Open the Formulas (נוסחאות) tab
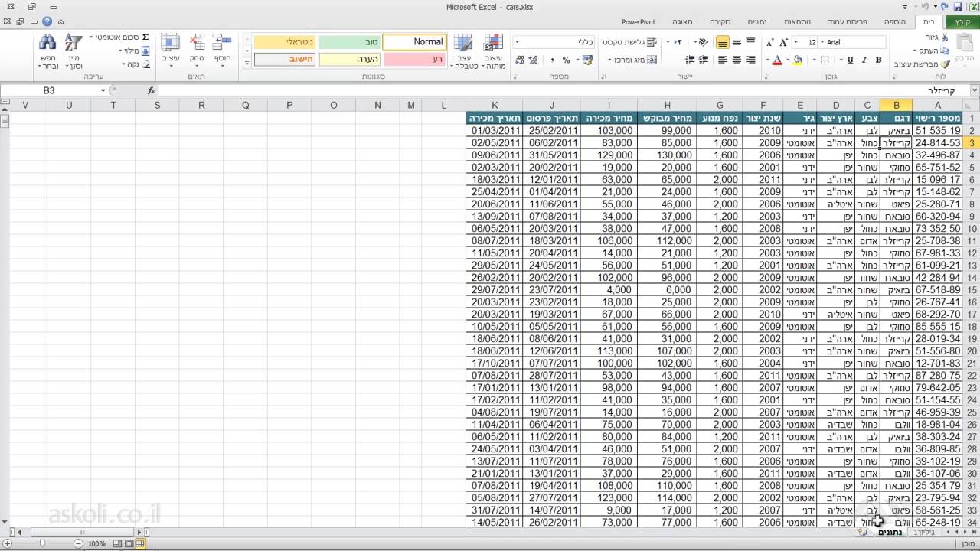980x551 pixels. click(x=798, y=22)
